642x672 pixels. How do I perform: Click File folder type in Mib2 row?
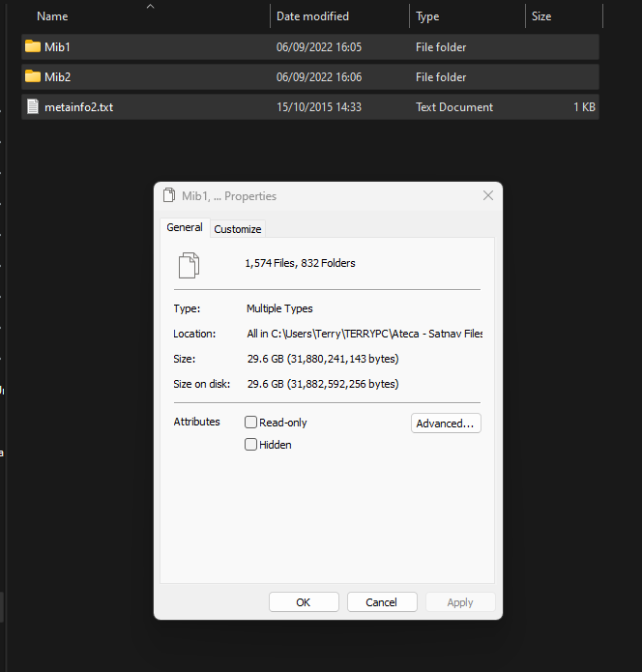pos(441,76)
